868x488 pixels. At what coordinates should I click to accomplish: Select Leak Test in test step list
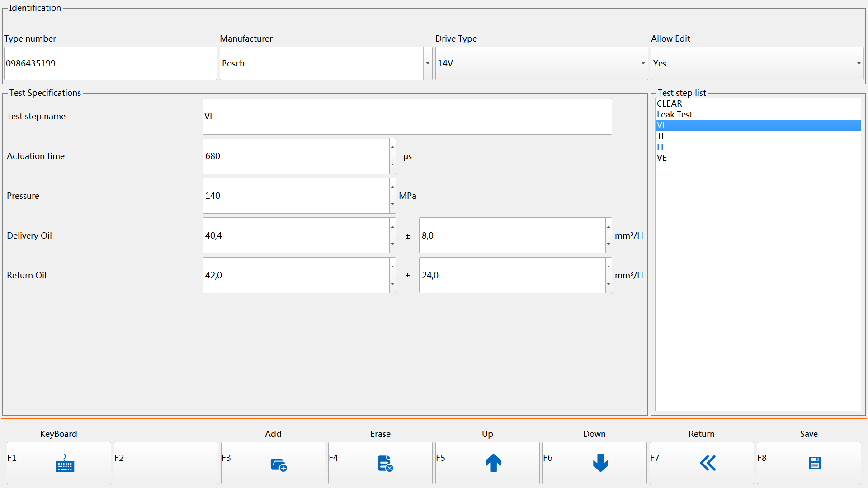click(675, 115)
